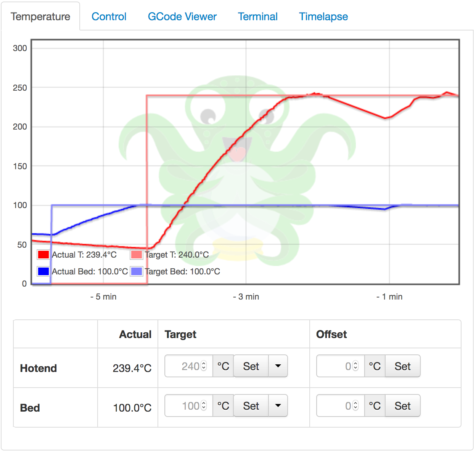This screenshot has width=476, height=452.
Task: Set the bed target temperature
Action: point(251,406)
